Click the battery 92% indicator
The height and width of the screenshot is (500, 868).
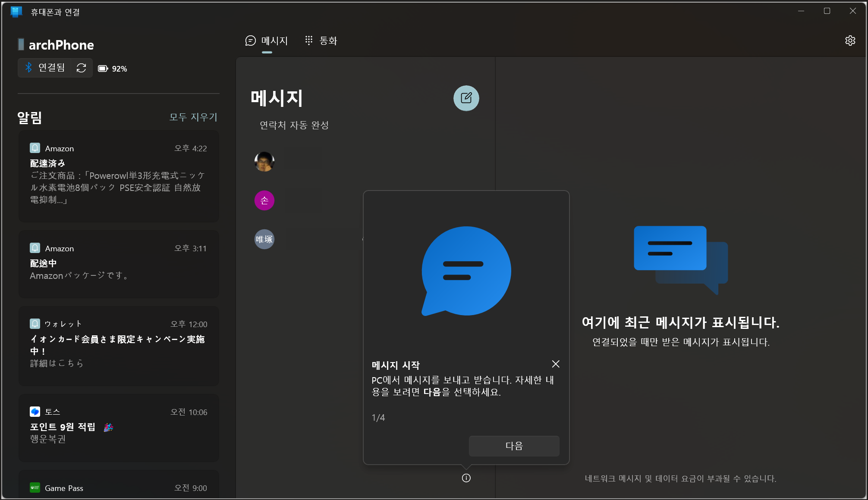(x=113, y=69)
